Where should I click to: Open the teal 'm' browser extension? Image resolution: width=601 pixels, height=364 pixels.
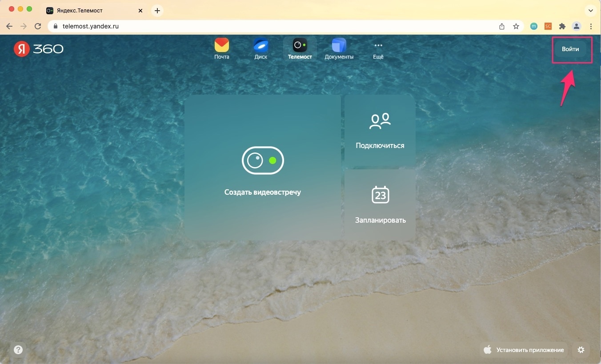pos(534,26)
